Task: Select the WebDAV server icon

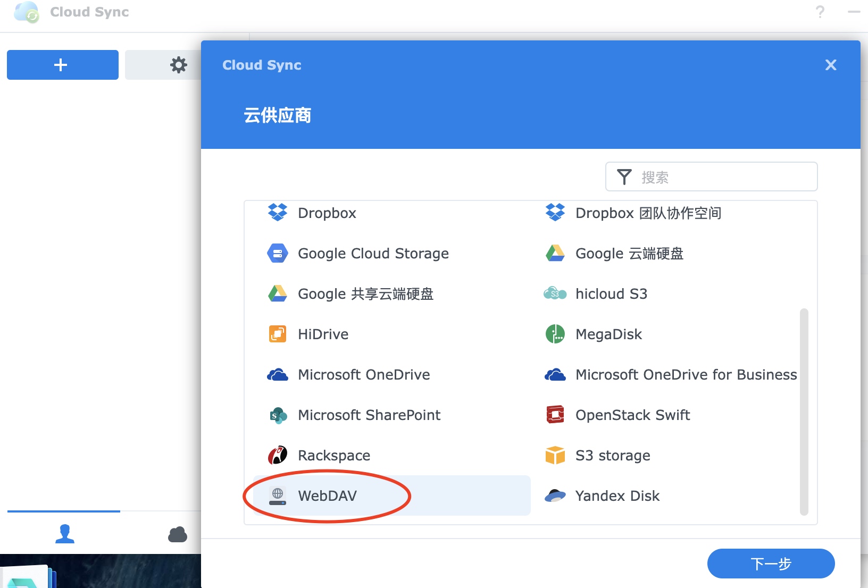Action: 278,495
